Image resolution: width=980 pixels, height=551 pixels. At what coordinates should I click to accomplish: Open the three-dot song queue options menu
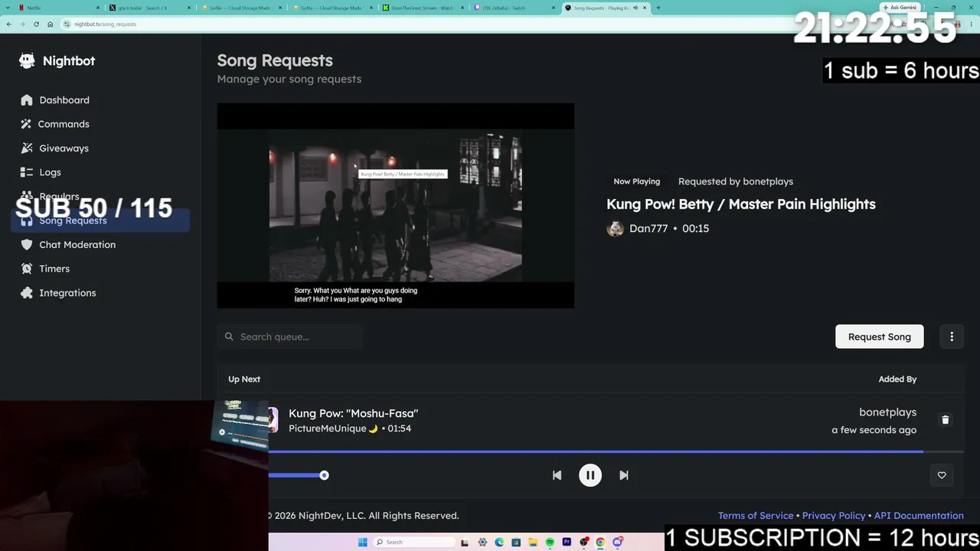(x=952, y=337)
